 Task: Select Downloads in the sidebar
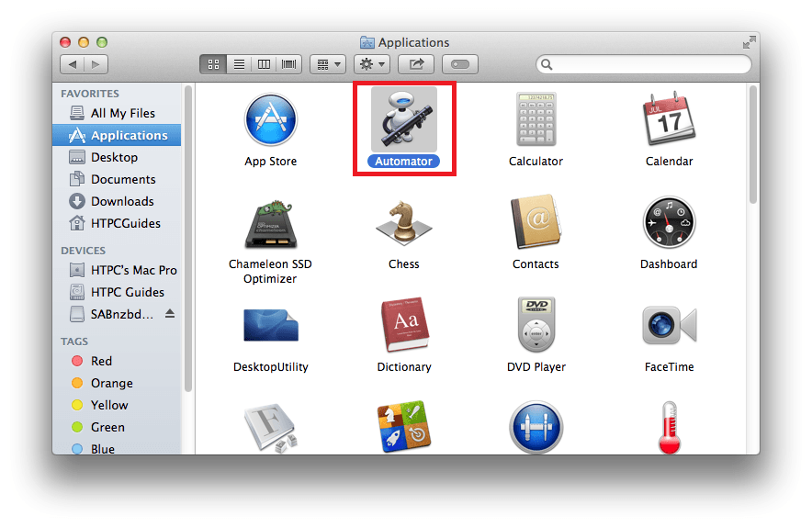coord(122,201)
